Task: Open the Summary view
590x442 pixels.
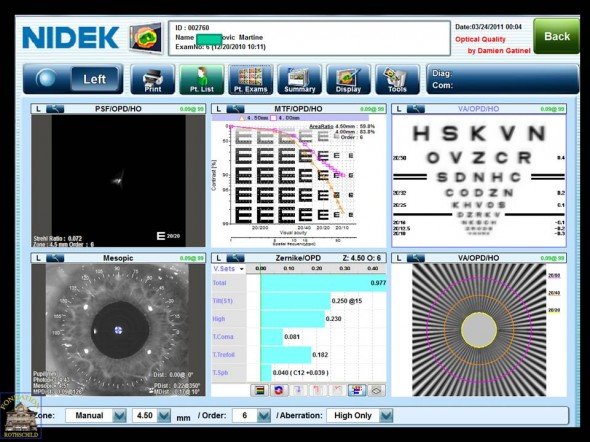Action: pyautogui.click(x=300, y=79)
